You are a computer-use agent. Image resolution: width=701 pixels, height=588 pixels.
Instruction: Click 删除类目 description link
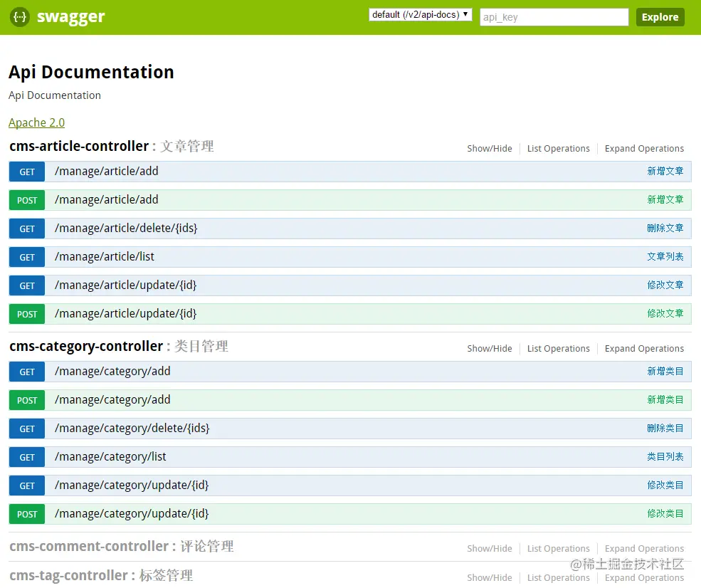tap(665, 428)
